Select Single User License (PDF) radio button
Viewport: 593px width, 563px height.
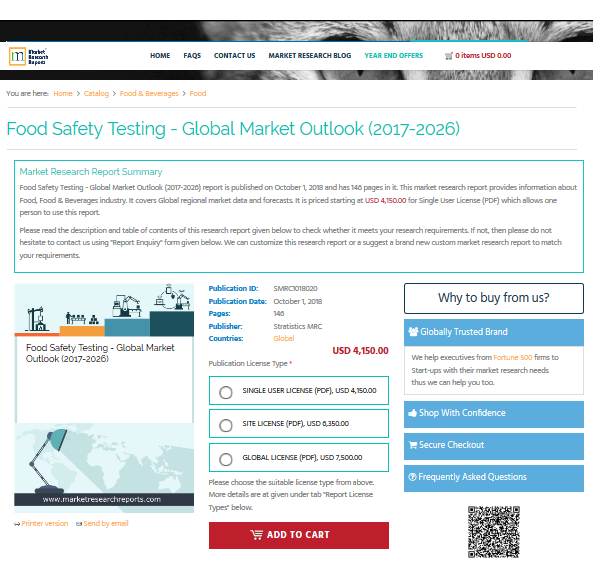point(226,392)
